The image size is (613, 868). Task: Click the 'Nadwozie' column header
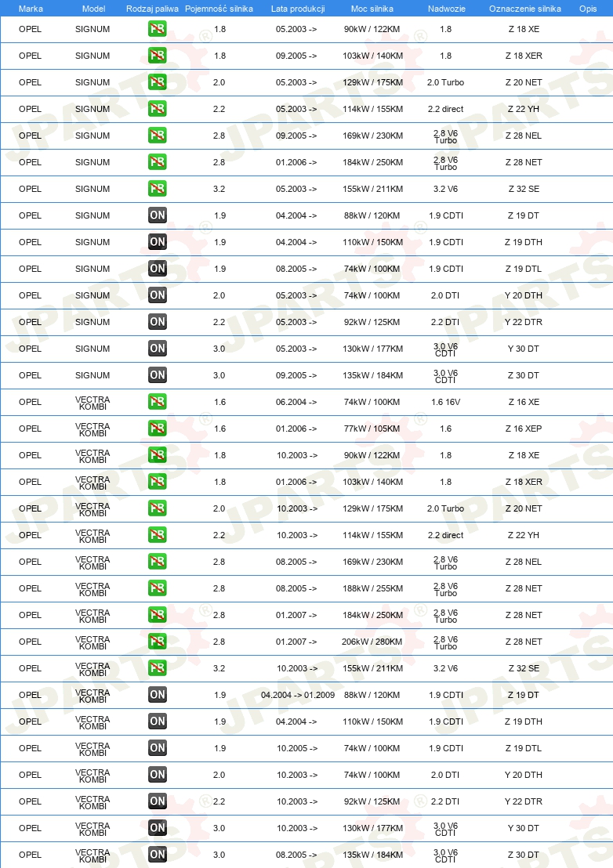pos(446,9)
